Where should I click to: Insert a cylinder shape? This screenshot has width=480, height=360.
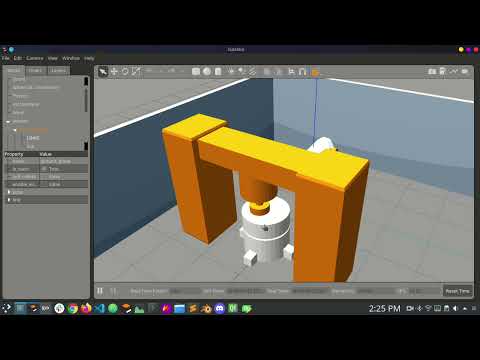218,72
